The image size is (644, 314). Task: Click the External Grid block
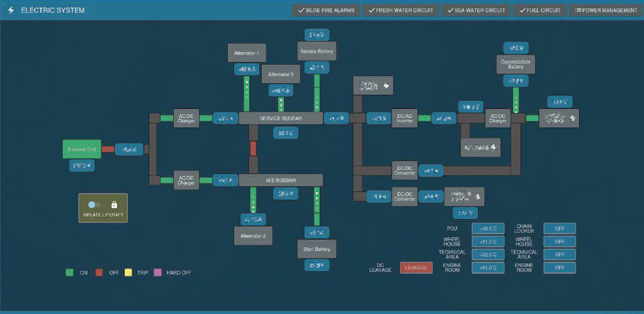coord(82,149)
